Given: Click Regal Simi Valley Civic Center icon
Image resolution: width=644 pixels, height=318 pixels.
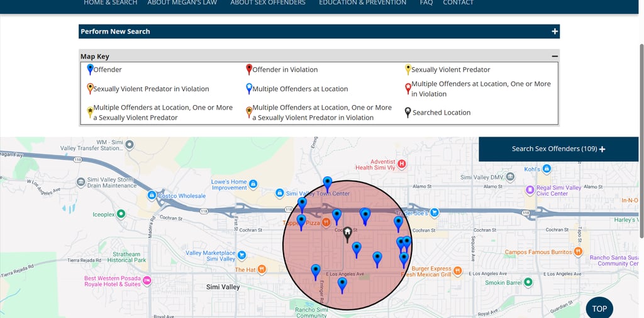Looking at the screenshot, I should (530, 190).
